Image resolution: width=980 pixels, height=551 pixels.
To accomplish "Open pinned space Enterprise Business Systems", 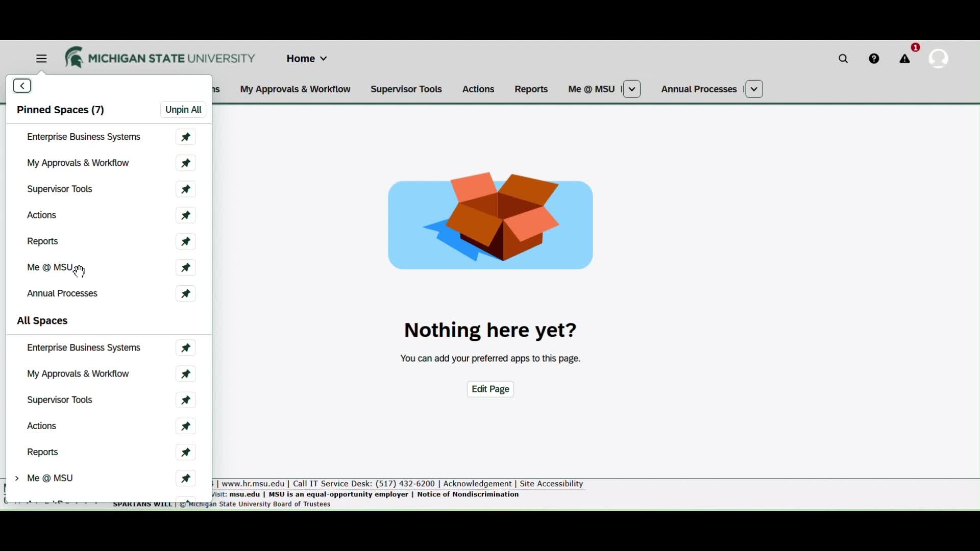I will point(84,138).
